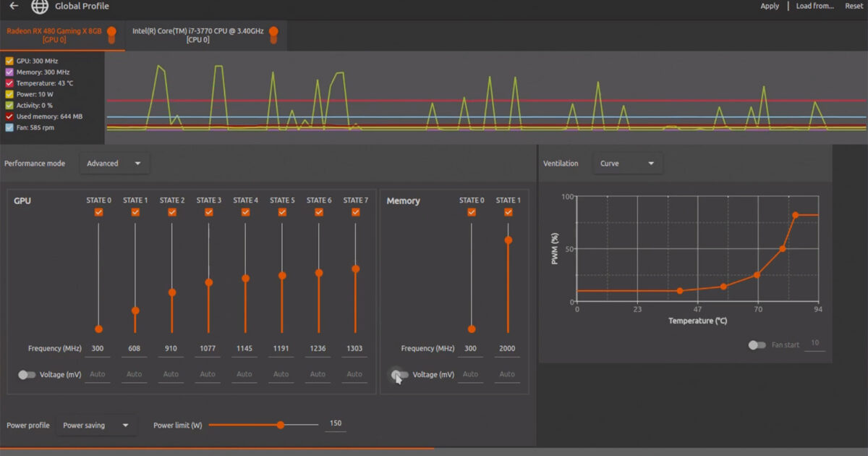Click the sensor icon on the Intel CPU tab

click(273, 34)
